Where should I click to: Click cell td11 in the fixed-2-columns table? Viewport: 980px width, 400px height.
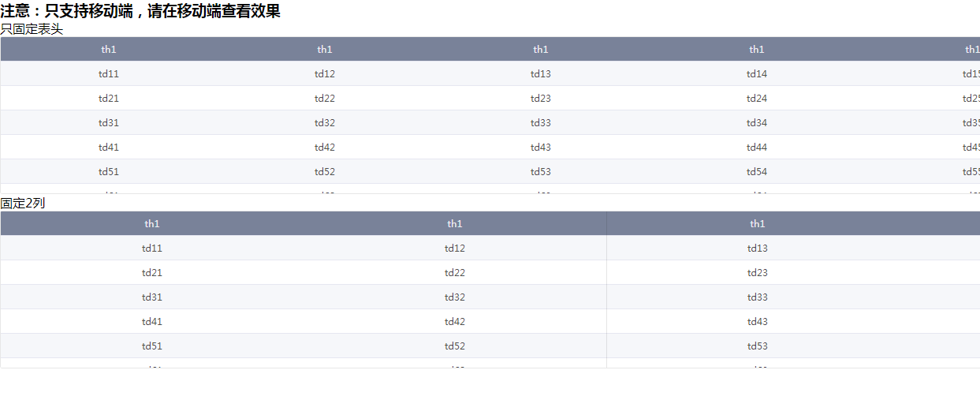tap(152, 249)
